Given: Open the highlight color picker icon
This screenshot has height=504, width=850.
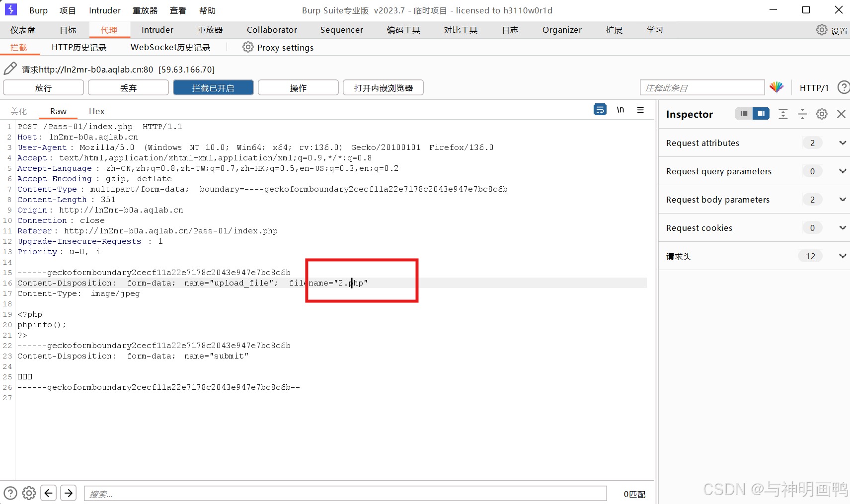Looking at the screenshot, I should pyautogui.click(x=776, y=87).
